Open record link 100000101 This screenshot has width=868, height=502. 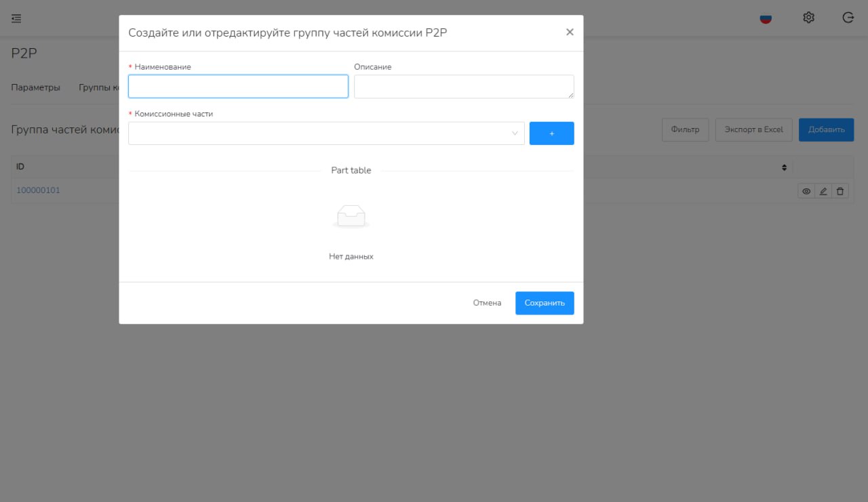point(38,190)
